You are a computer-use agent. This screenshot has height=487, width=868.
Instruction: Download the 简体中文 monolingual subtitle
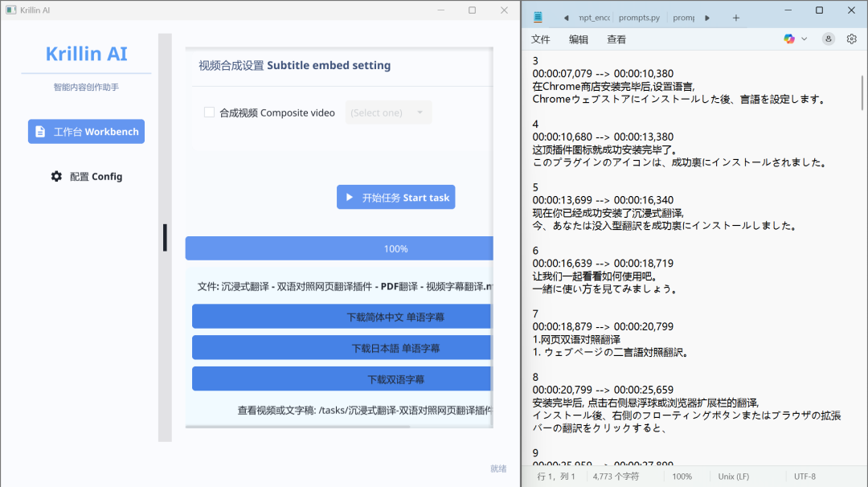tap(342, 317)
